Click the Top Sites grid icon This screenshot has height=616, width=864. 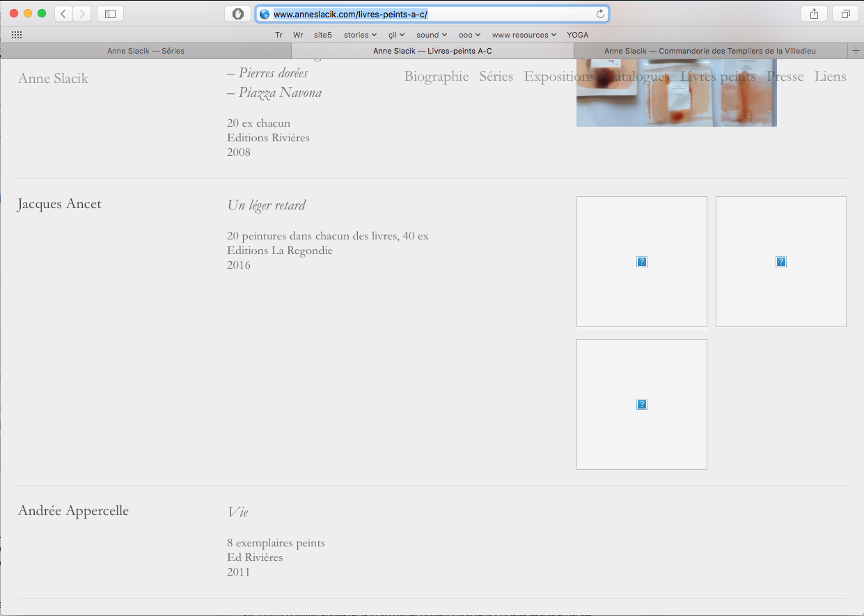(x=17, y=35)
